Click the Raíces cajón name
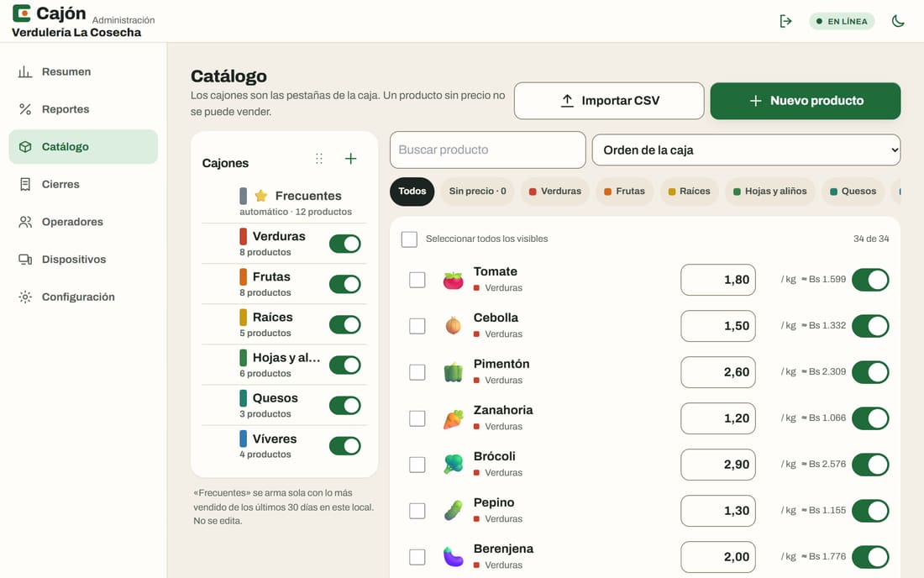This screenshot has height=578, width=924. (272, 317)
